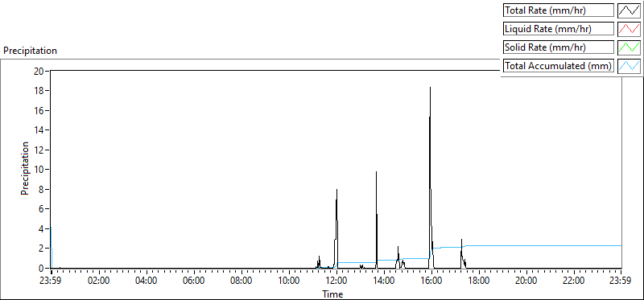
Task: Click the 4 y-axis tick label
Action: point(41,228)
